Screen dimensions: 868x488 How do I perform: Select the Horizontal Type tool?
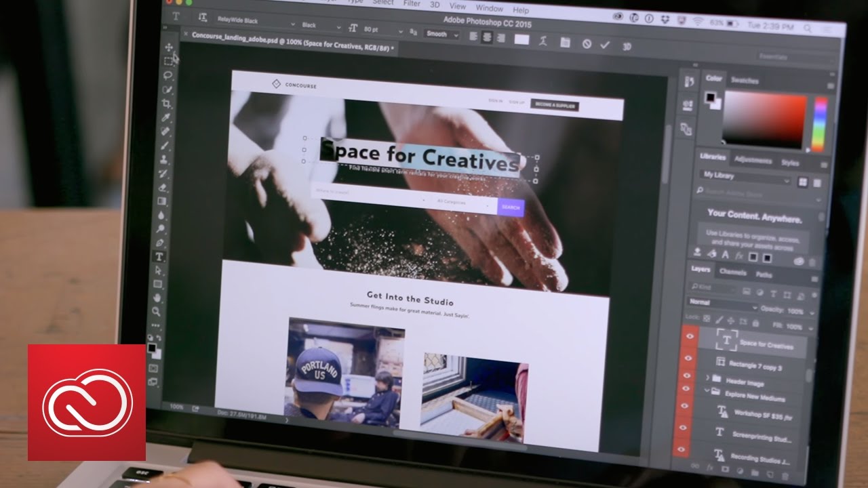coord(159,257)
